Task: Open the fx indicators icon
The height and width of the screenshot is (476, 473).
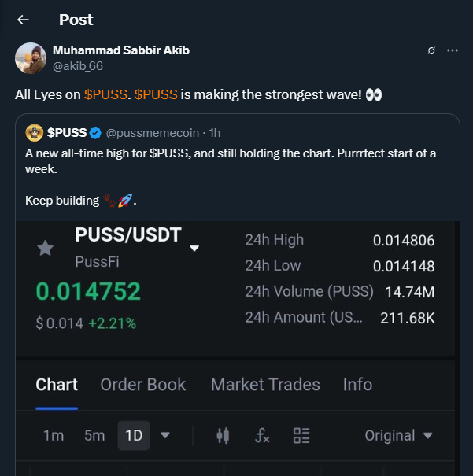Action: point(263,435)
